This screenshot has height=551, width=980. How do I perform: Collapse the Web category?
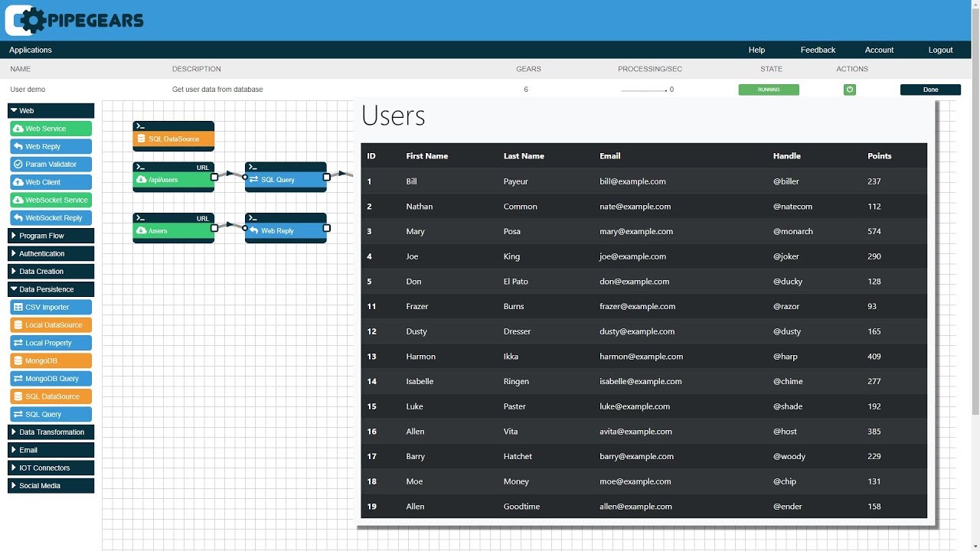point(51,111)
